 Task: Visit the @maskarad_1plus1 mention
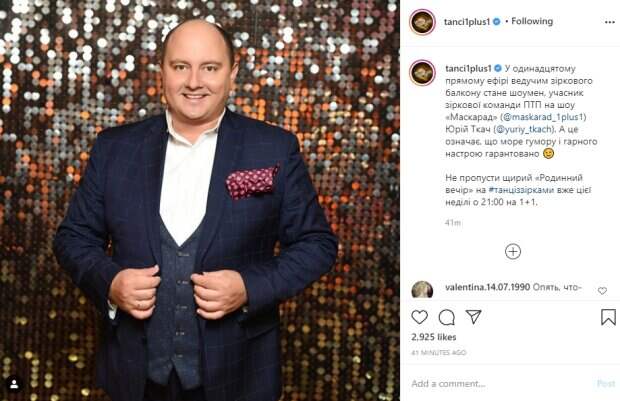(x=543, y=117)
